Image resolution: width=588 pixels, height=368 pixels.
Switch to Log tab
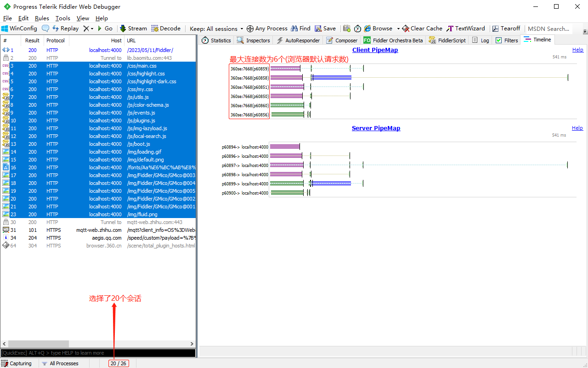[481, 40]
